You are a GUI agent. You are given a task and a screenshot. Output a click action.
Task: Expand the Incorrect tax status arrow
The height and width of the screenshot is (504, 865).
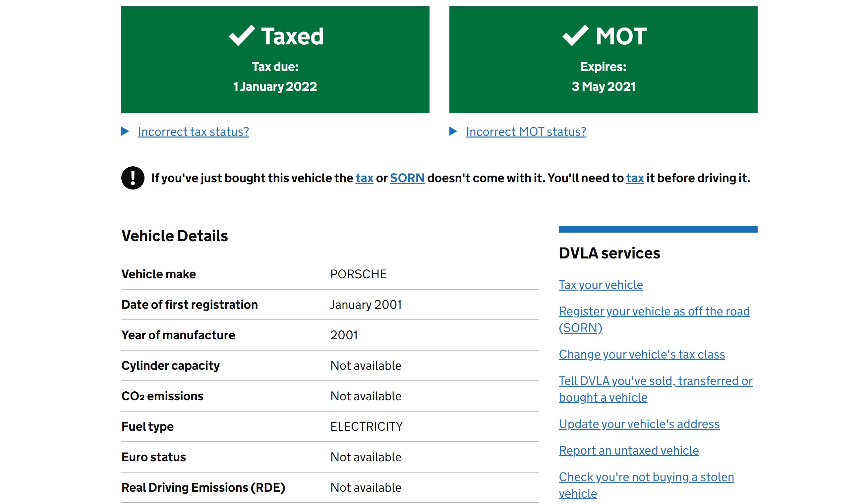point(125,132)
